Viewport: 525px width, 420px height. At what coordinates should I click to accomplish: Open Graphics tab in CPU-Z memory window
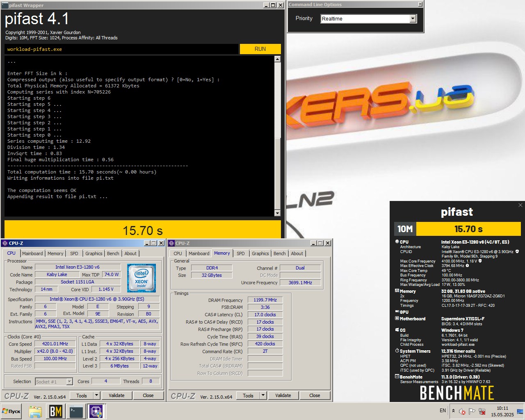260,253
